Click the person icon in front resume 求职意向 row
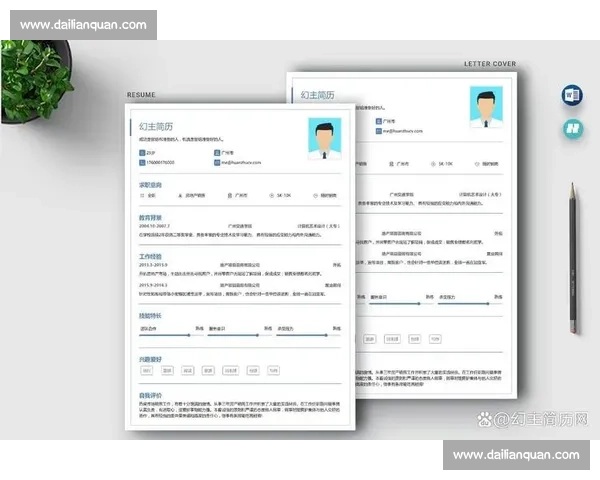 coord(180,196)
